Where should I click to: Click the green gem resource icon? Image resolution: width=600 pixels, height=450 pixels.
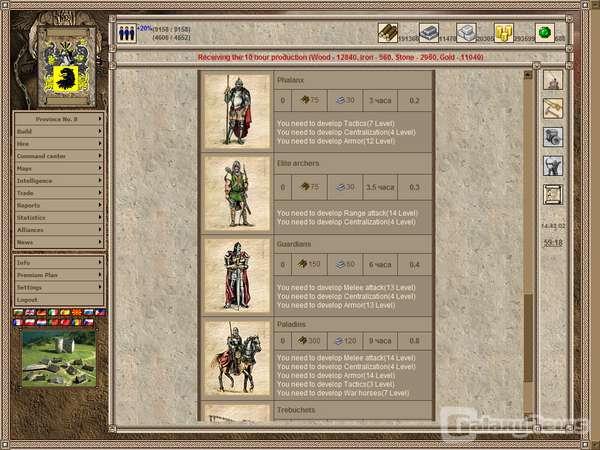[x=545, y=33]
